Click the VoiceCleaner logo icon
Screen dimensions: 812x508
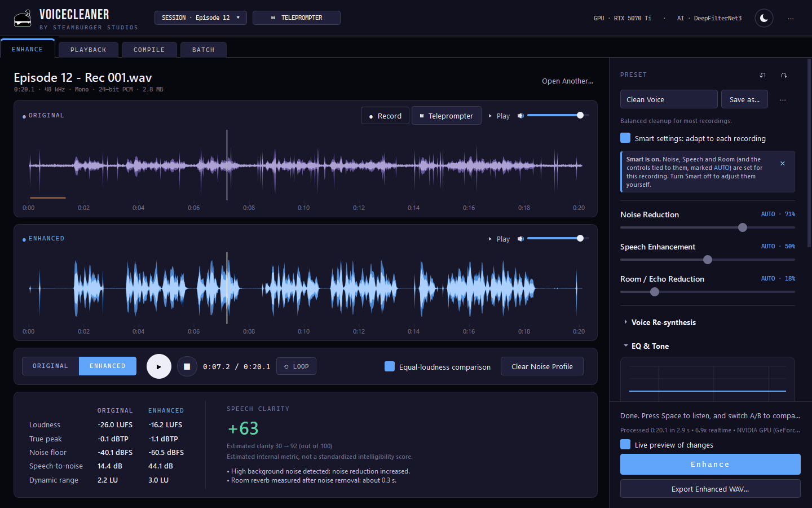pos(23,19)
